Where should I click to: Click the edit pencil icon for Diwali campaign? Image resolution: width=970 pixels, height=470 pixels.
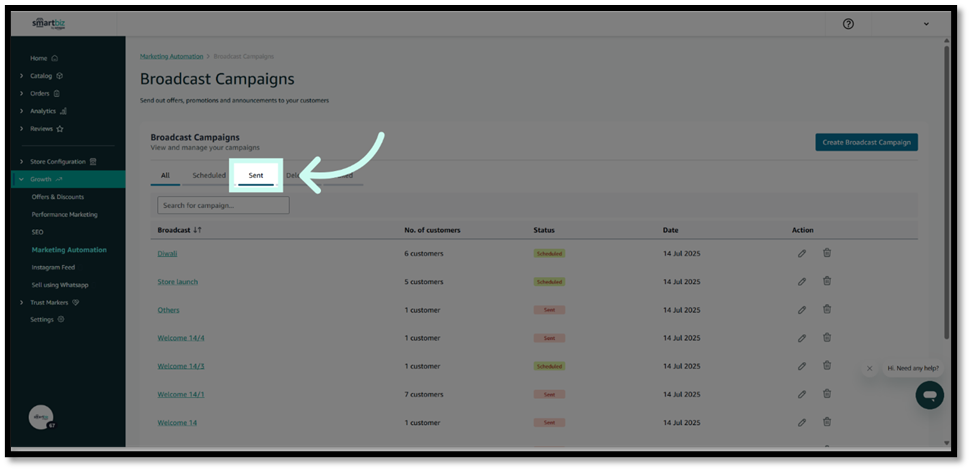pos(802,254)
